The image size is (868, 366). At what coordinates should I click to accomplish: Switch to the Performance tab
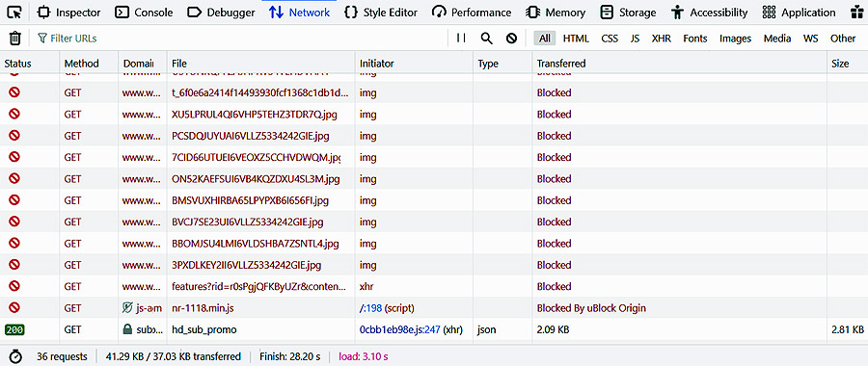(472, 13)
